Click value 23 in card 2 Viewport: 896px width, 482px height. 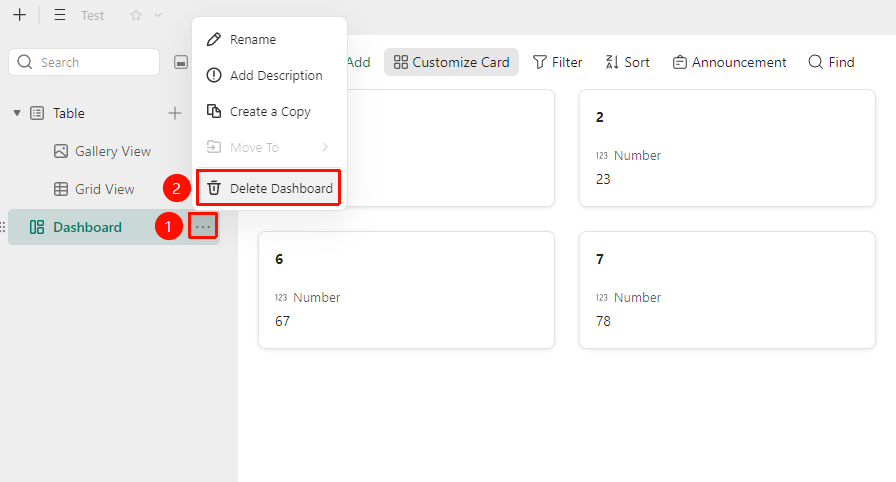(x=603, y=179)
